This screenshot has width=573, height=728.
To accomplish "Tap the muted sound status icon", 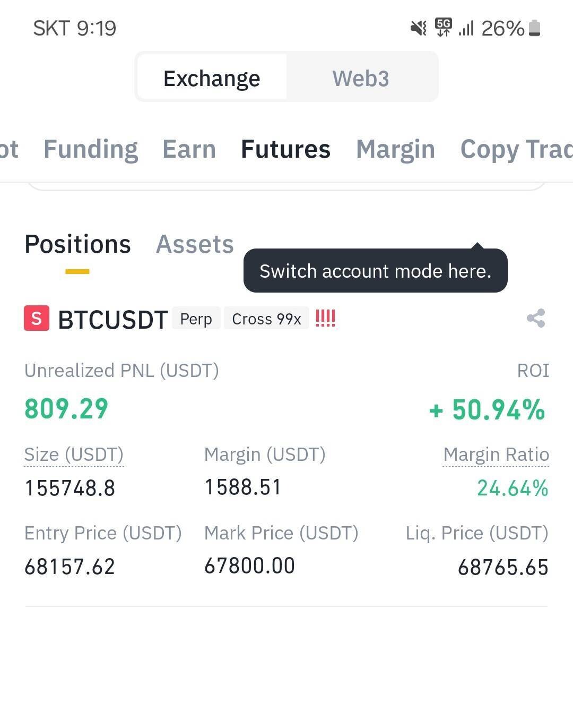I will 419,28.
